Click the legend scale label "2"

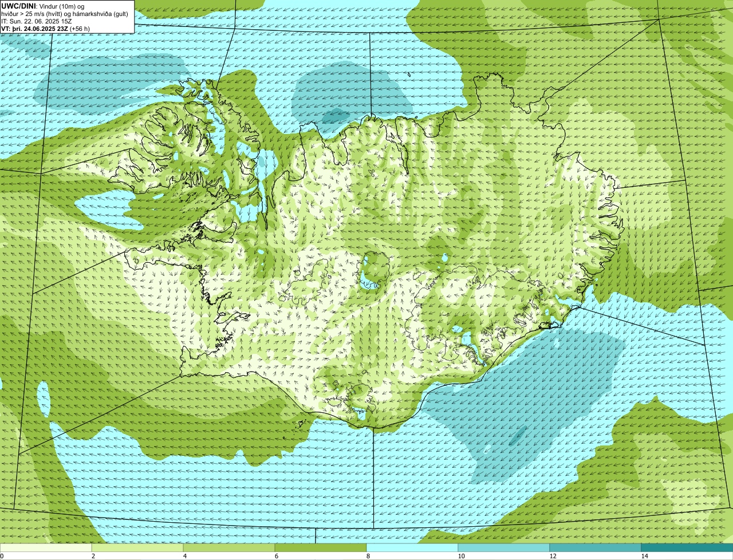pyautogui.click(x=93, y=556)
